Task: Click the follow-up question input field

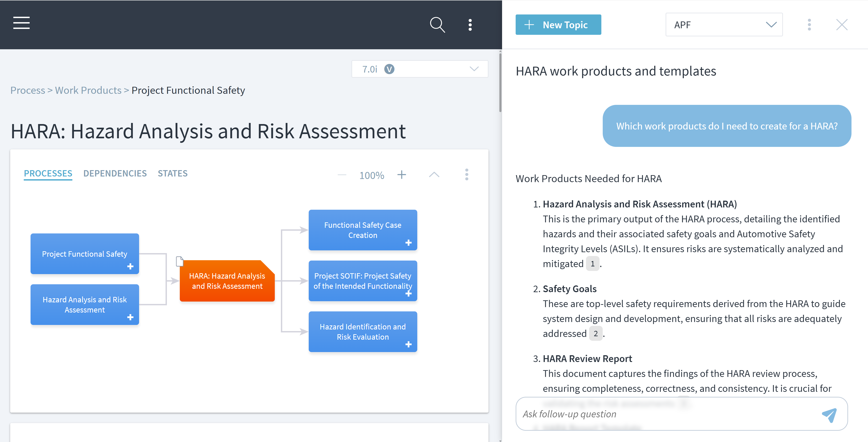Action: tap(667, 414)
